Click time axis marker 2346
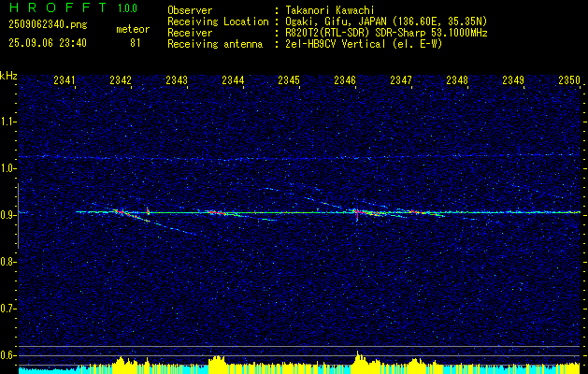 click(345, 79)
